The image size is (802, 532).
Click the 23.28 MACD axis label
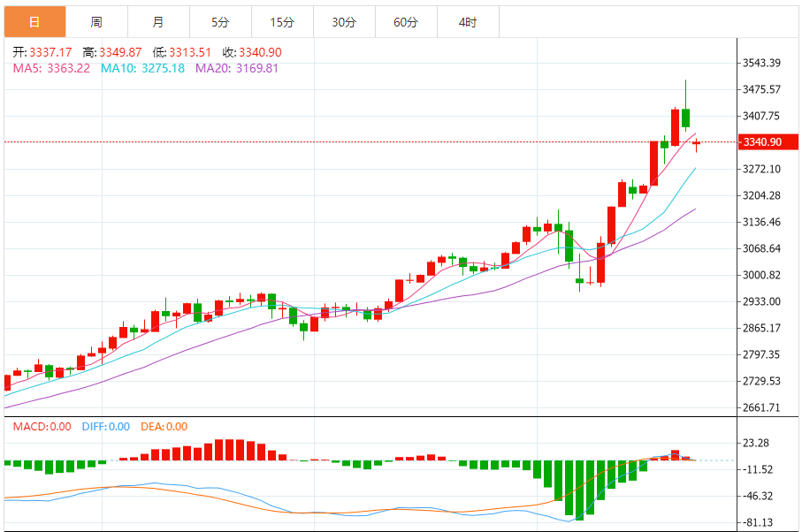click(756, 443)
